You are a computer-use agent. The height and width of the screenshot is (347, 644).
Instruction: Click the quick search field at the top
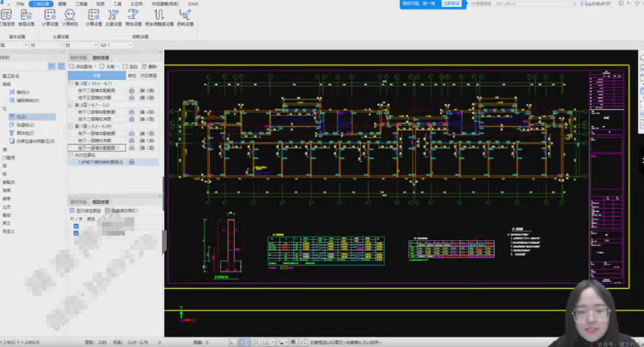tap(523, 4)
